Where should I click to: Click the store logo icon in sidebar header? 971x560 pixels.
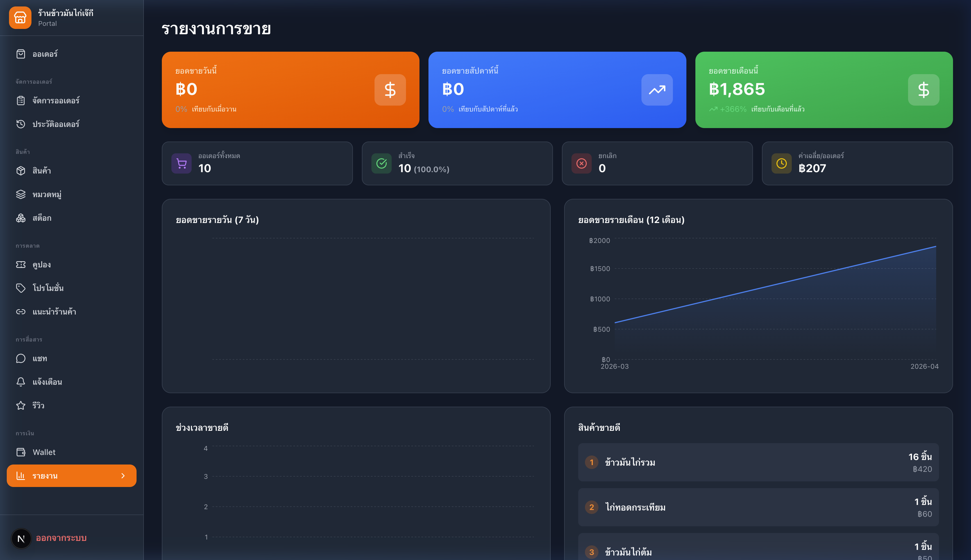(20, 18)
